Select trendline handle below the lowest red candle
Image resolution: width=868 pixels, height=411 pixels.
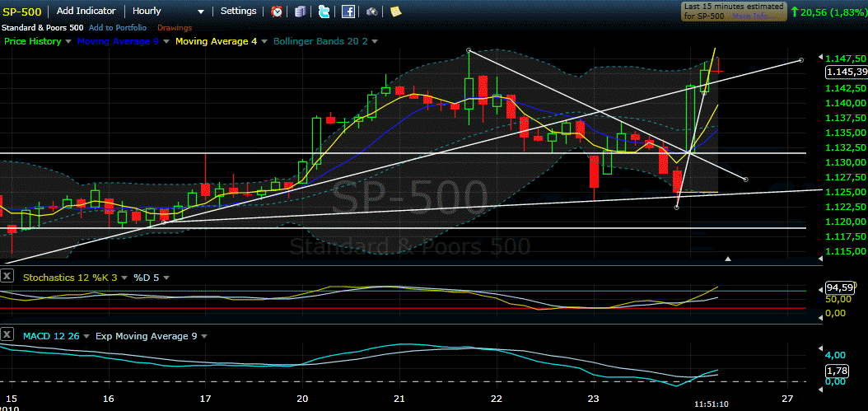(x=676, y=208)
